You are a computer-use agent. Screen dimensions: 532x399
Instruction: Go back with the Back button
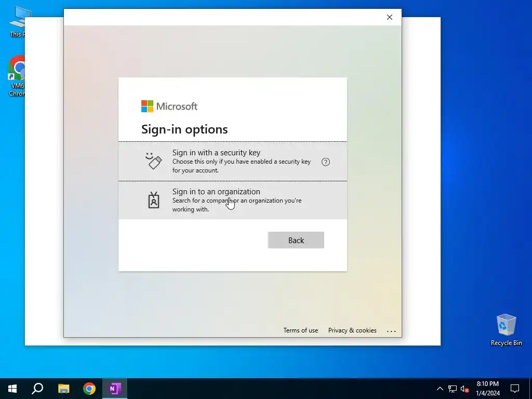pyautogui.click(x=296, y=240)
